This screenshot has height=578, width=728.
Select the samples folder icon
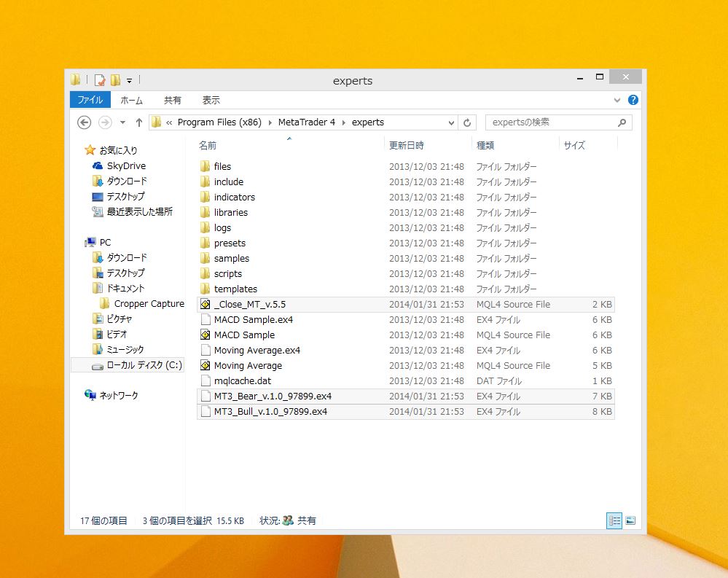pos(206,258)
